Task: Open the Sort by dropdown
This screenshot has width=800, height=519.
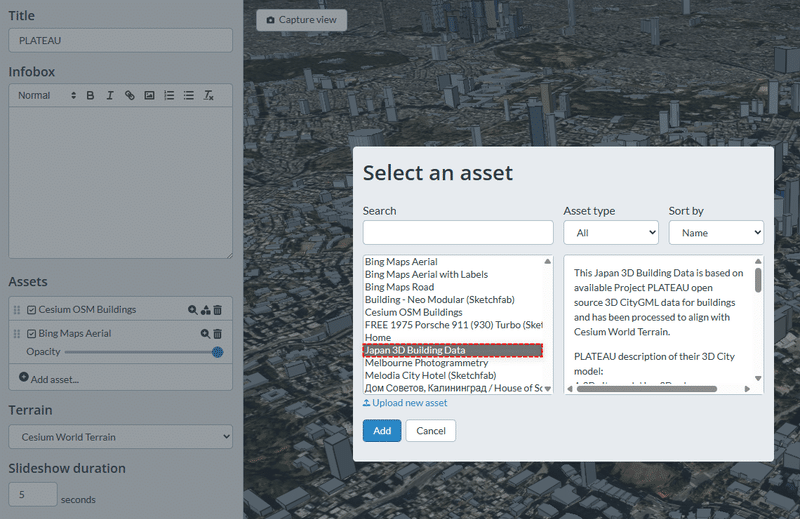Action: [x=716, y=232]
